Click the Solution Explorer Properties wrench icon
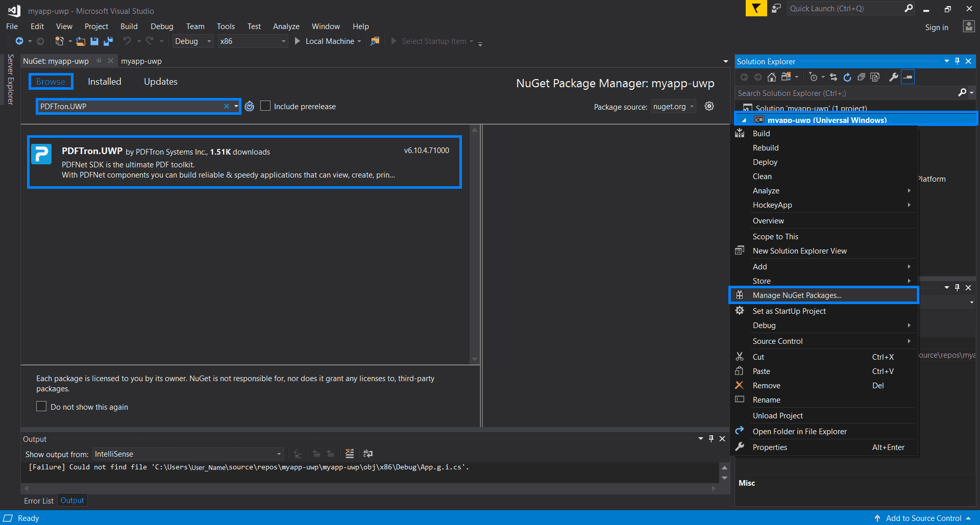This screenshot has height=525, width=980. 893,77
